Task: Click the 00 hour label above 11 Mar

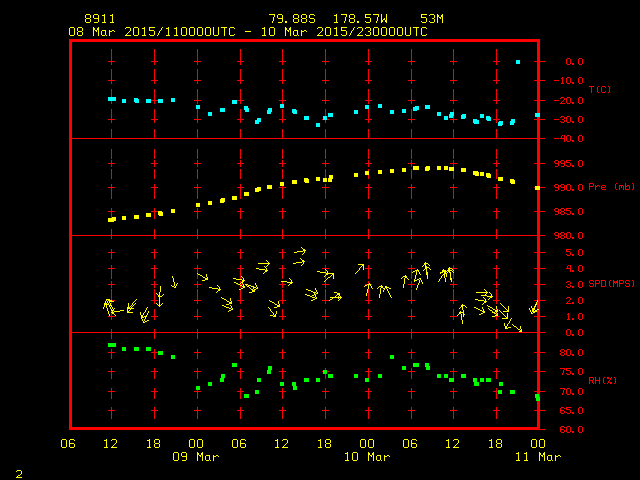Action: (x=538, y=444)
